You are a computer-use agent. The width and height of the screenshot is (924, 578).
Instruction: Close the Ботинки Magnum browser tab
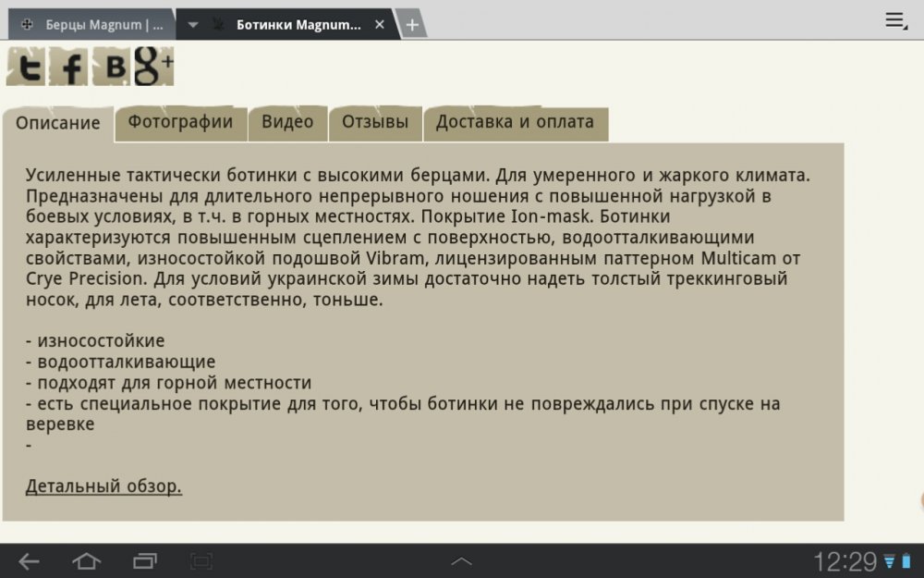(x=380, y=25)
